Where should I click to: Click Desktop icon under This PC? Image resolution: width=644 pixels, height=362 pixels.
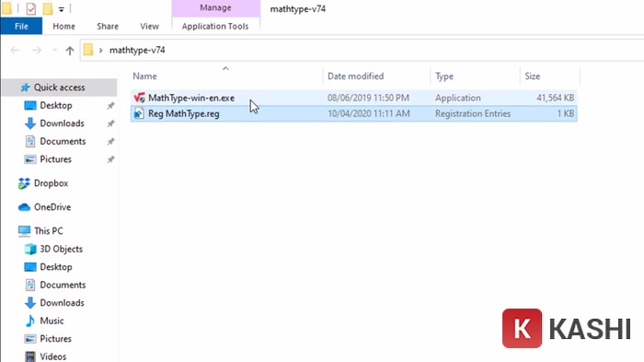[x=30, y=267]
